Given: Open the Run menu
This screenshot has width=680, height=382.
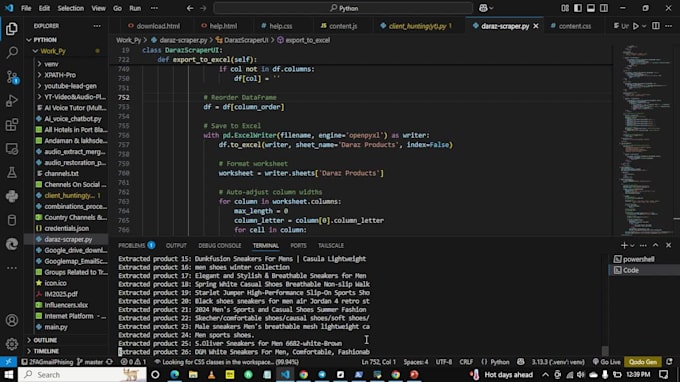Looking at the screenshot, I should coord(135,8).
